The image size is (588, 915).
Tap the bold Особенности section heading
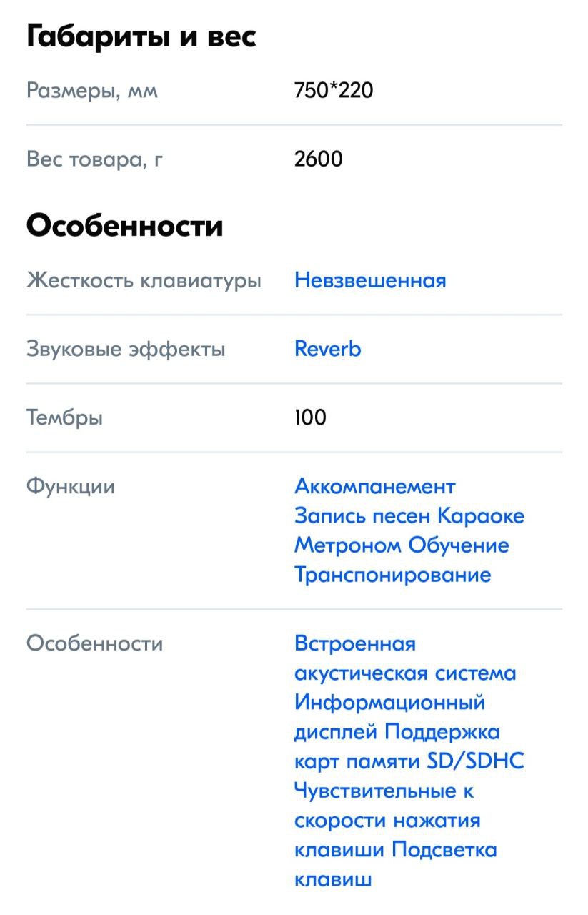coord(125,225)
